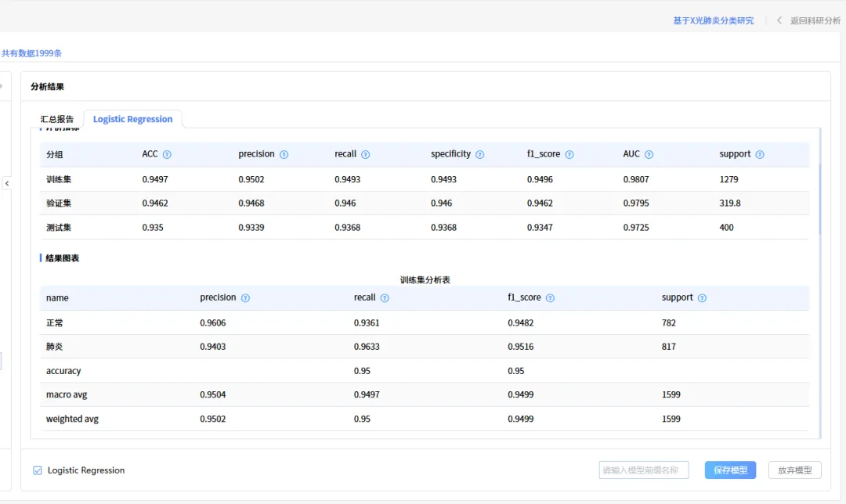Click f1_score help icon in 训练集分析表
Image resolution: width=846 pixels, height=504 pixels.
pos(550,298)
